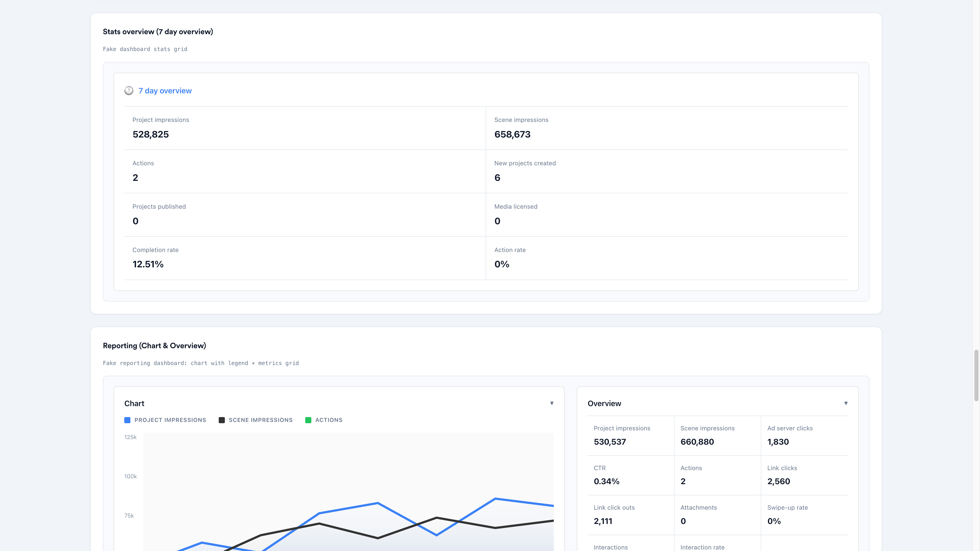Screen dimensions: 980x551
Task: Click the Completion rate 12.51% value
Action: pos(148,264)
